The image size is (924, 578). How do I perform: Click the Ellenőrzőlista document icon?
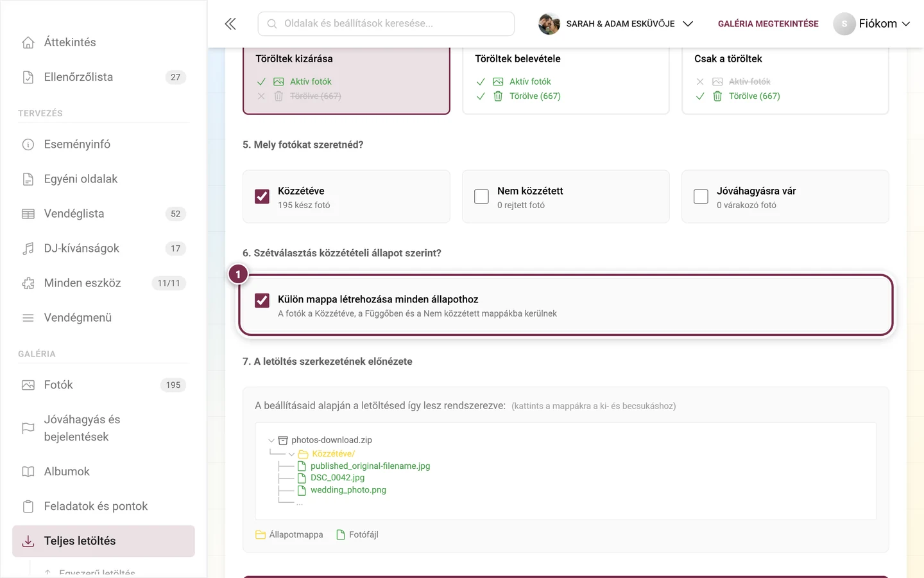[x=28, y=77]
